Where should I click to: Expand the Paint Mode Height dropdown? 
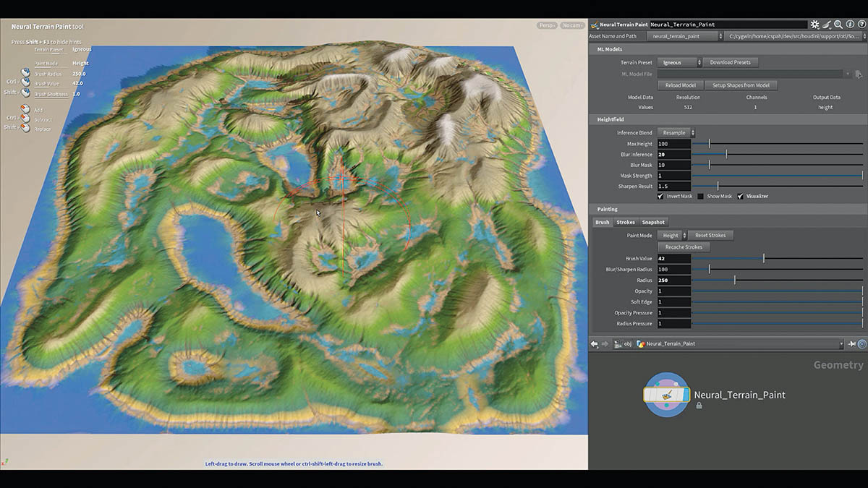point(672,235)
